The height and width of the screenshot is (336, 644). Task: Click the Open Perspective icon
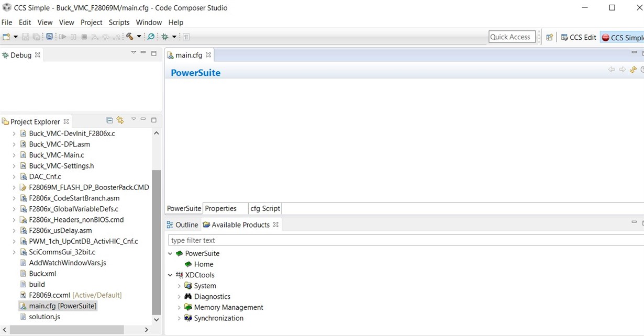click(x=549, y=37)
